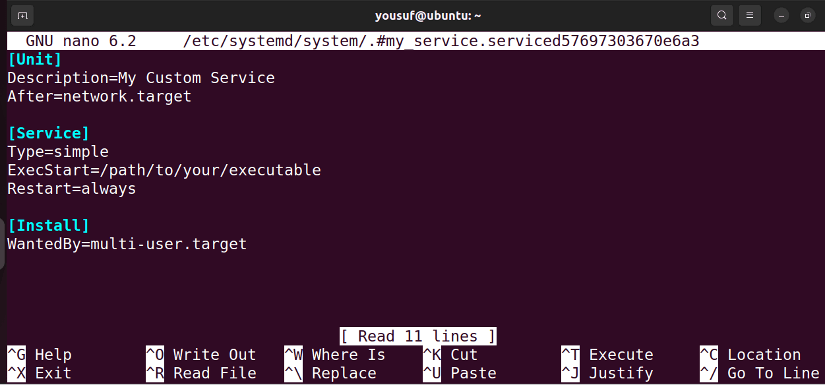Click the ^K Cut shortcut

pos(450,355)
